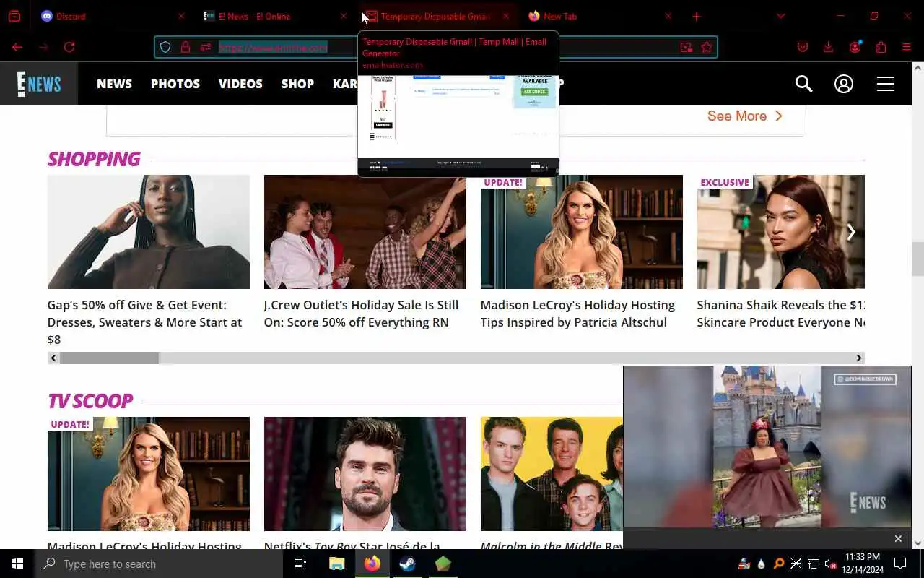Open the Shanina Shaik EXCLUSIVE thumbnail

[781, 232]
